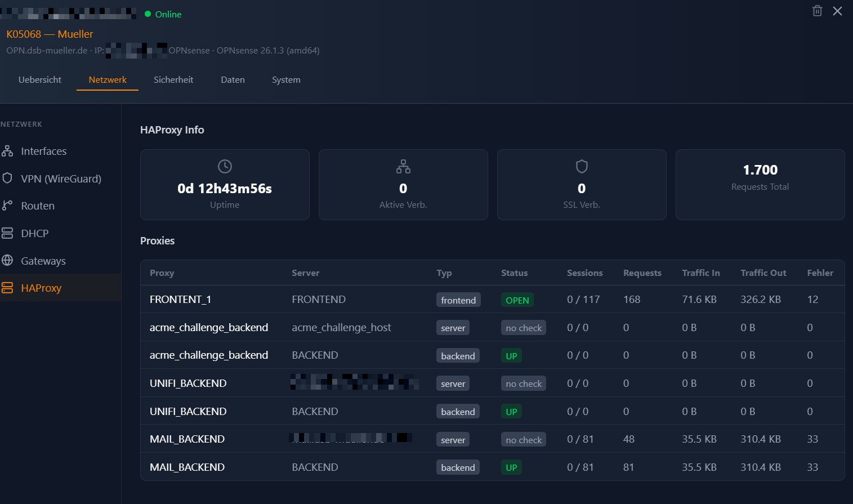Click the Traffic In column header
This screenshot has height=504, width=853.
701,273
